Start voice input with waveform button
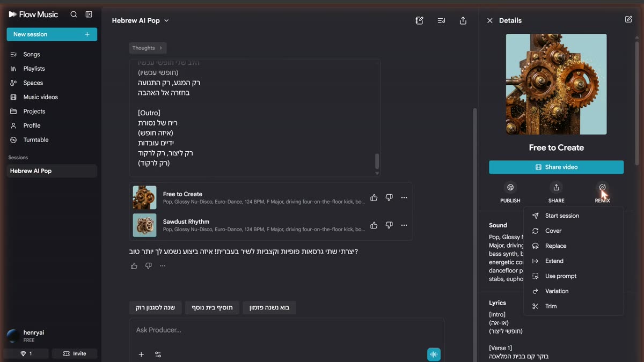 (434, 354)
